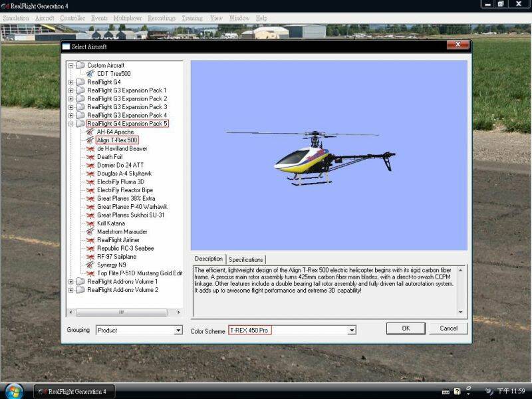Image resolution: width=532 pixels, height=399 pixels.
Task: Expand RealFlight G3 Expansion Pack 4 node
Action: (x=71, y=115)
